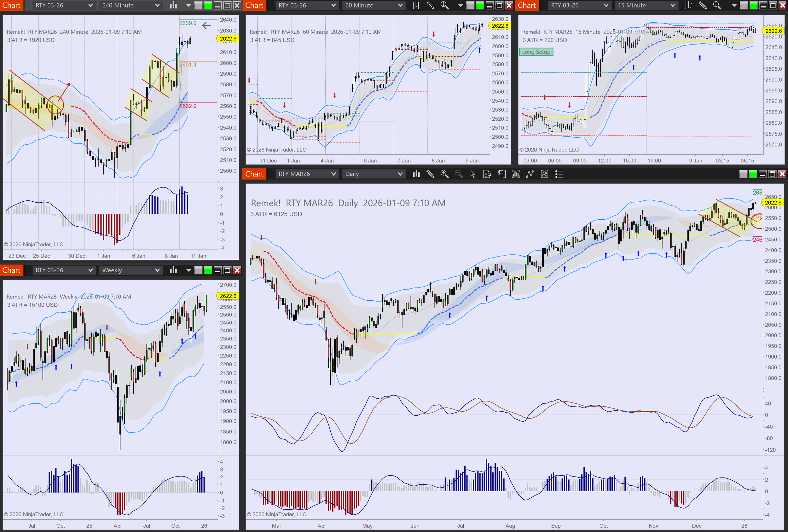Click the yellow 2622.6 price marker on Weekly chart
788x532 pixels.
tap(228, 296)
